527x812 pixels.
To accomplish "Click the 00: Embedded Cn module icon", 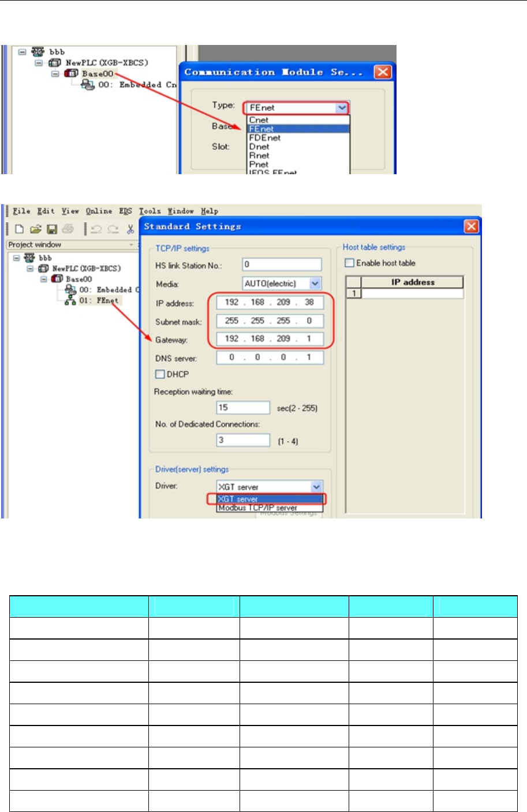I will point(88,84).
